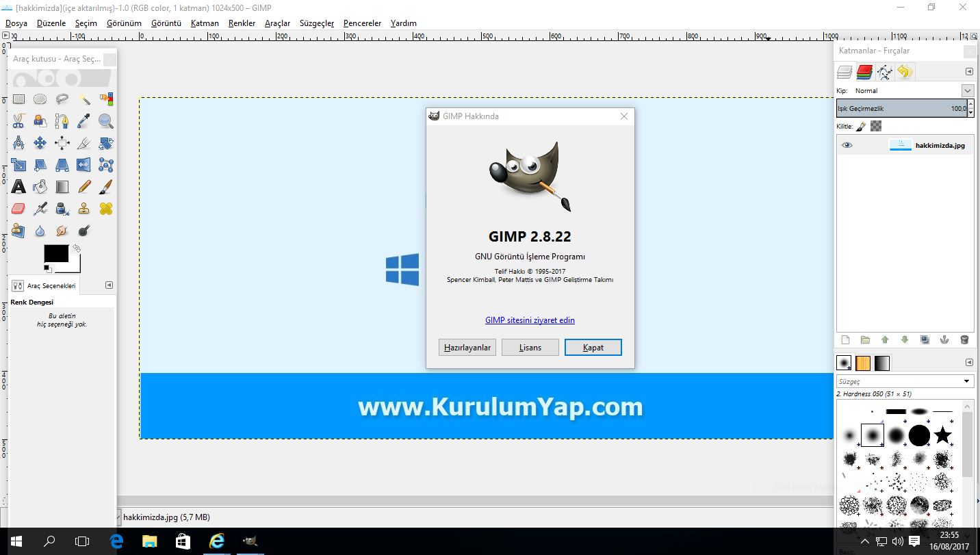Select the Cage Transform tool
The width and height of the screenshot is (980, 555).
pyautogui.click(x=106, y=165)
